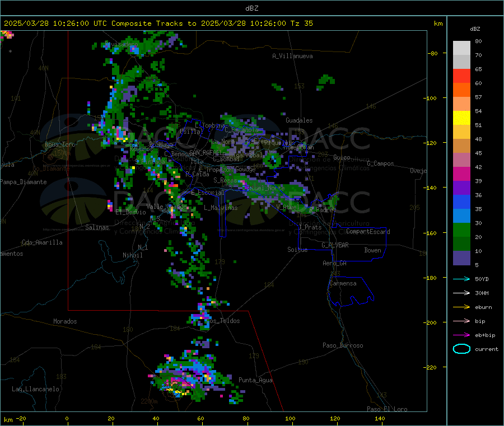
Task: Click the Morados map label
Action: 65,321
